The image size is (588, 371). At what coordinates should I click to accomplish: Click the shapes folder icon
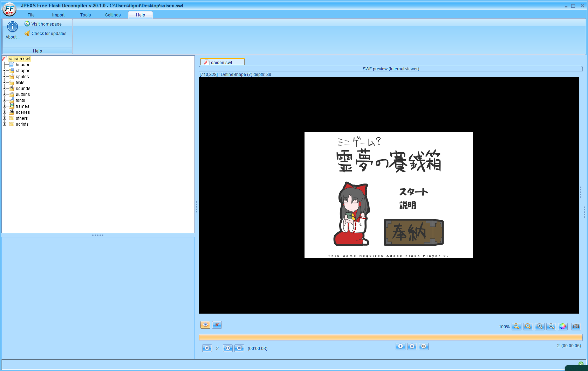tap(12, 70)
